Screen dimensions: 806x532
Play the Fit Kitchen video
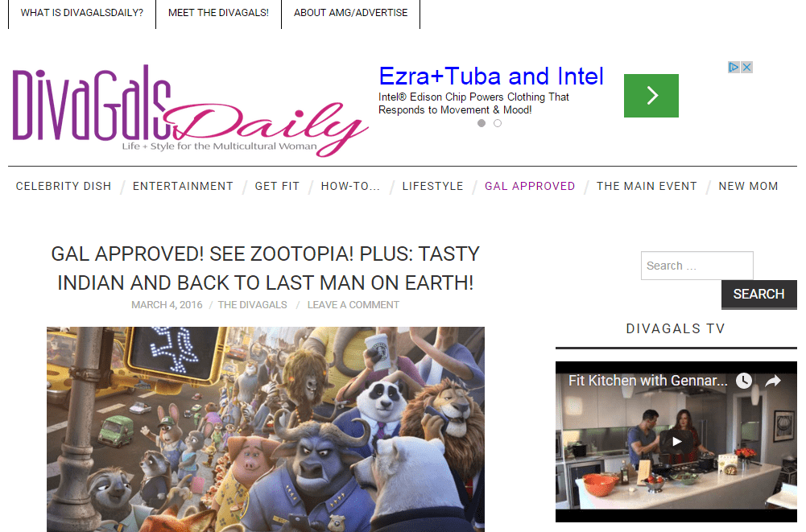[x=676, y=442]
